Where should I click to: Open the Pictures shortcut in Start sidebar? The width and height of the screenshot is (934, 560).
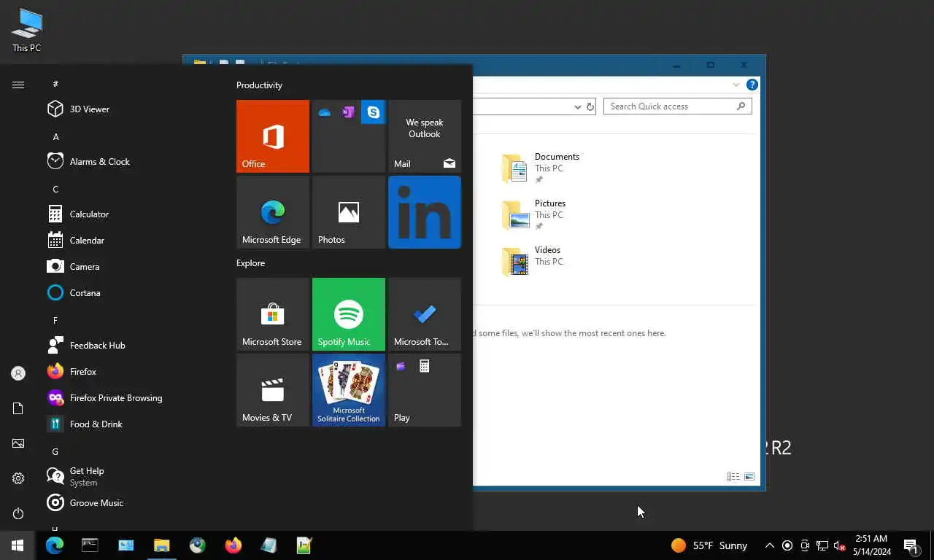18,443
